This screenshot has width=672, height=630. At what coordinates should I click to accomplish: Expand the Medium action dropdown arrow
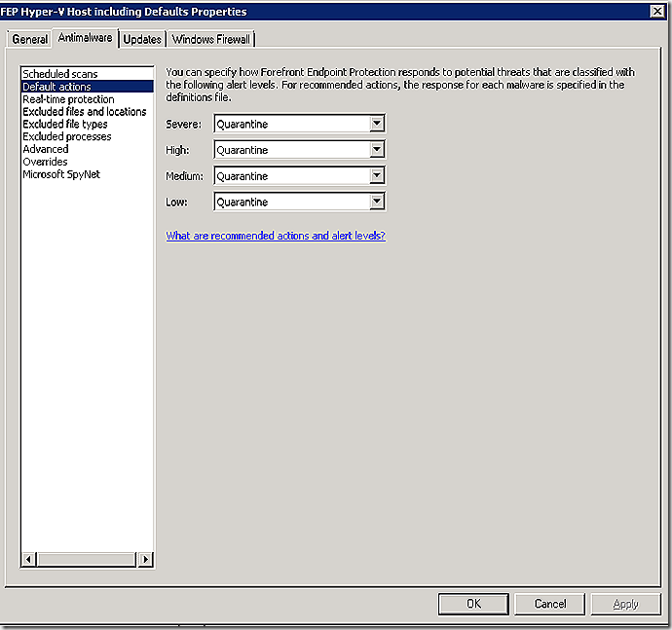tap(377, 175)
